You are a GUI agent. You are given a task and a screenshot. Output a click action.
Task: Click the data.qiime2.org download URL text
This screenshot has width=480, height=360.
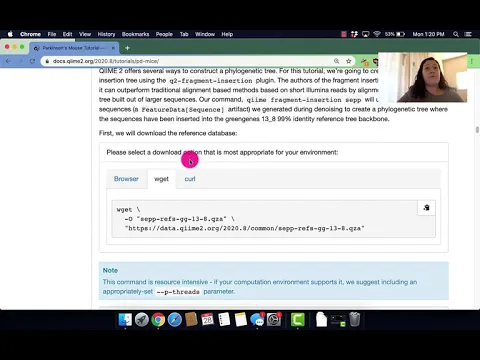pos(245,228)
